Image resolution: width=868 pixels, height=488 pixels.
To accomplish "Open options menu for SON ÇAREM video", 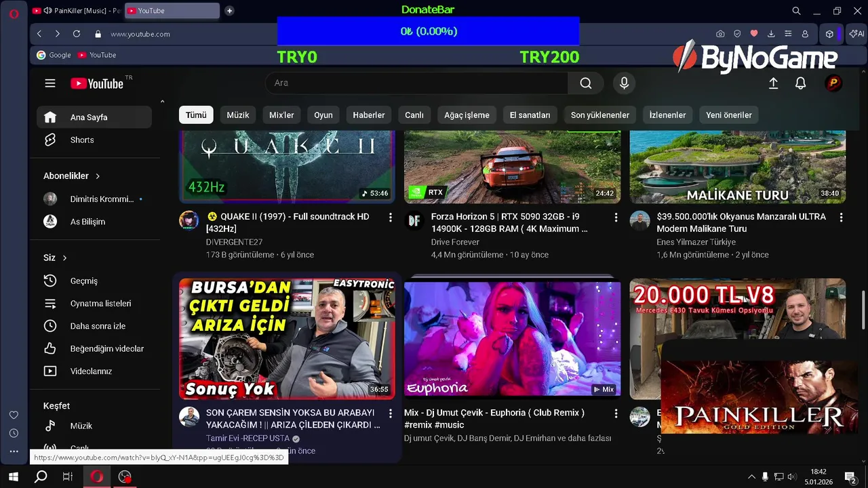I will [390, 413].
